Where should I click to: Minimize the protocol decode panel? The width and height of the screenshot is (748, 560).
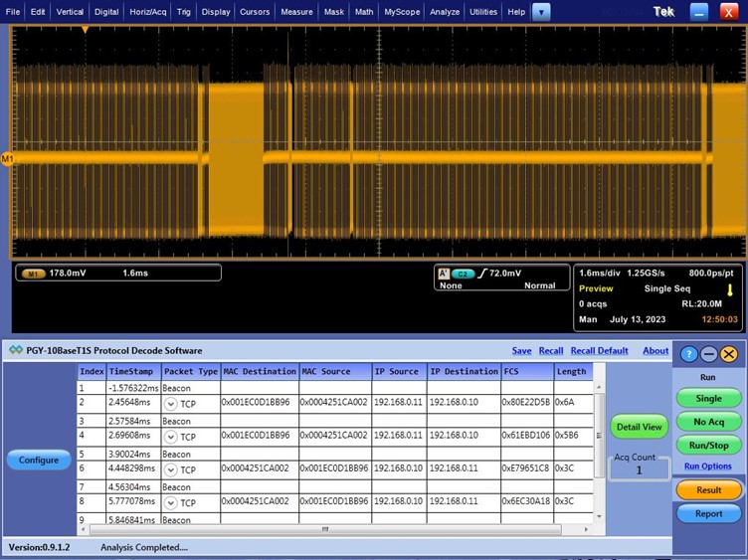point(708,354)
